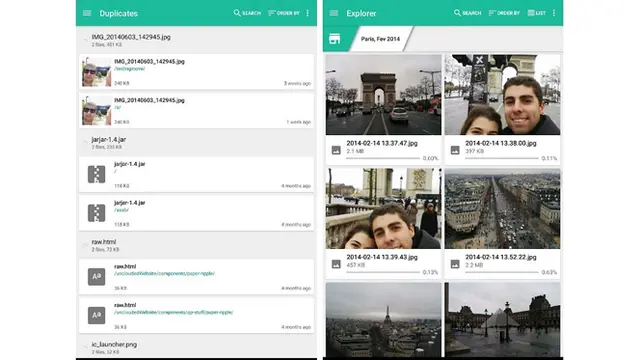Viewport: 640px width, 360px height.
Task: Open the Champs-Élysées aerial photo thumbnail
Action: pyautogui.click(x=502, y=209)
